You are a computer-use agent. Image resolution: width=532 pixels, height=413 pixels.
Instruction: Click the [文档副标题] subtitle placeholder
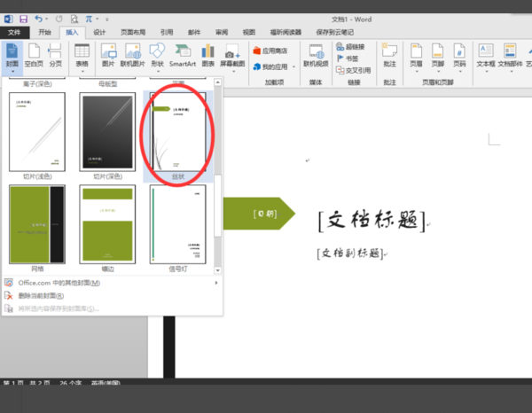(x=350, y=253)
